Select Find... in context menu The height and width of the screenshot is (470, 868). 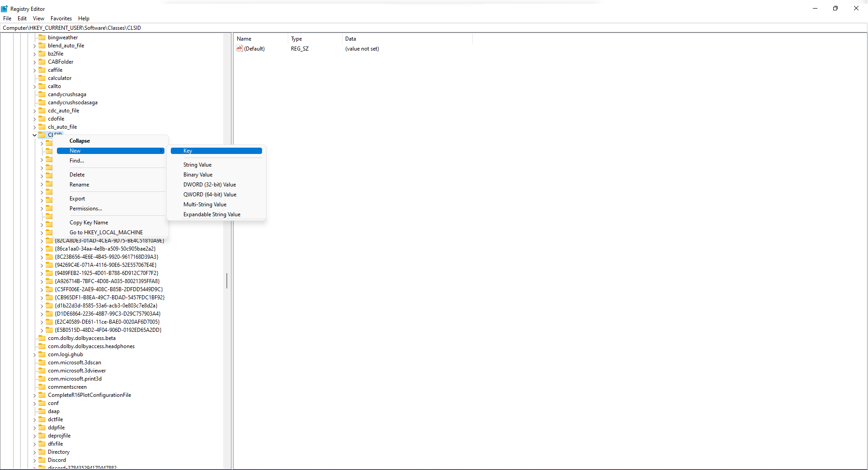tap(111, 161)
